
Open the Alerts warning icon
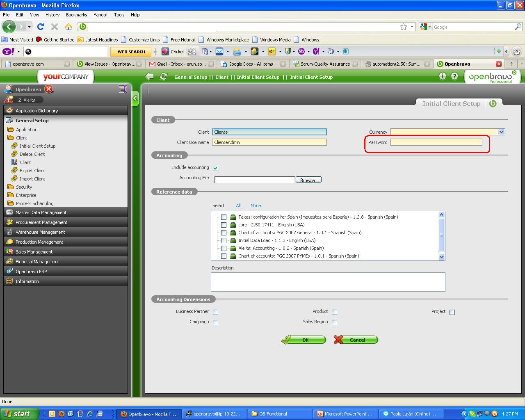(9, 100)
